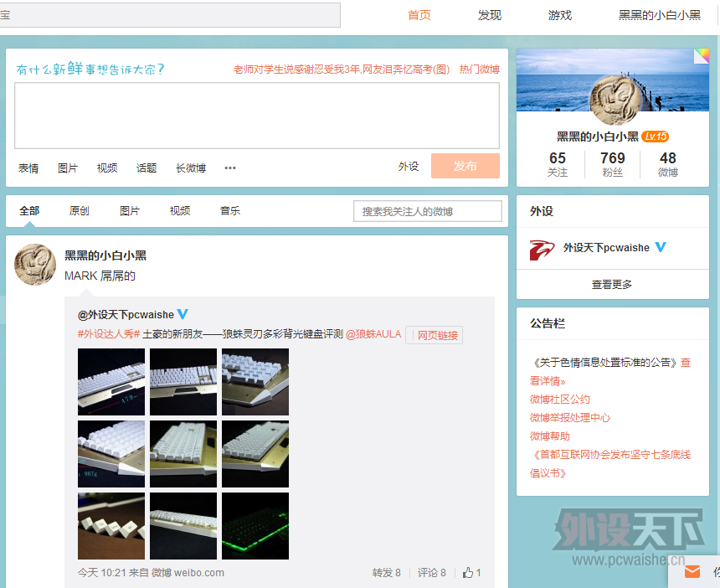Open the 微博 weibo.com source link
Image resolution: width=720 pixels, height=588 pixels.
click(188, 572)
